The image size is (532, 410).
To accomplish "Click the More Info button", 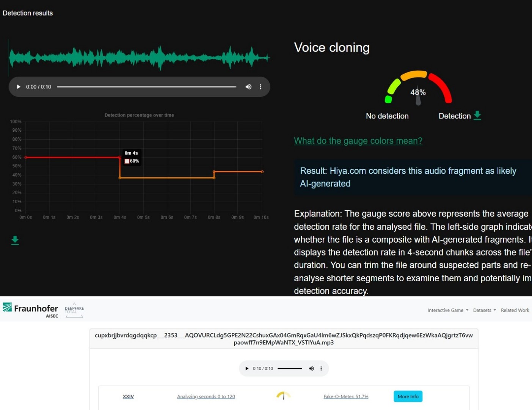I will click(x=408, y=396).
